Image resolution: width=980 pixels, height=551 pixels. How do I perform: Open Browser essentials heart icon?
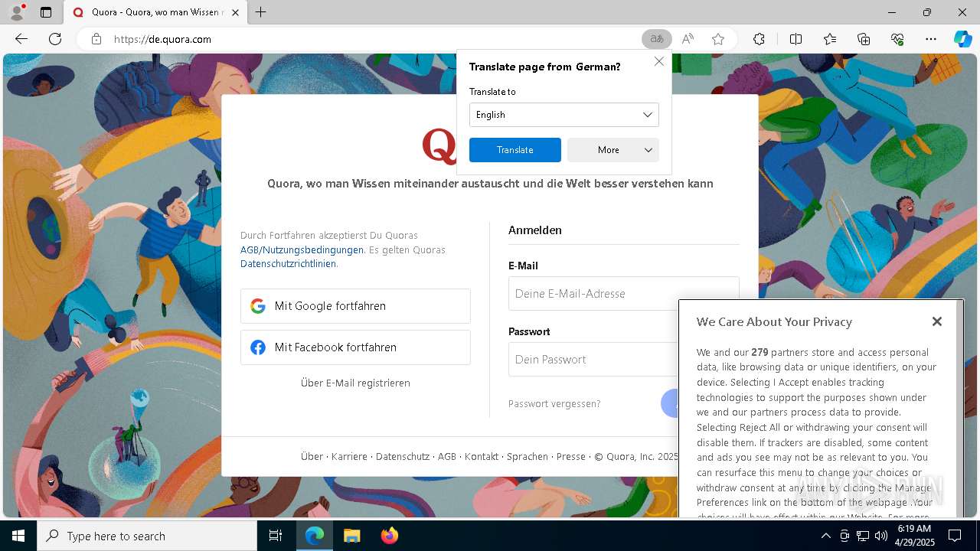pos(897,39)
